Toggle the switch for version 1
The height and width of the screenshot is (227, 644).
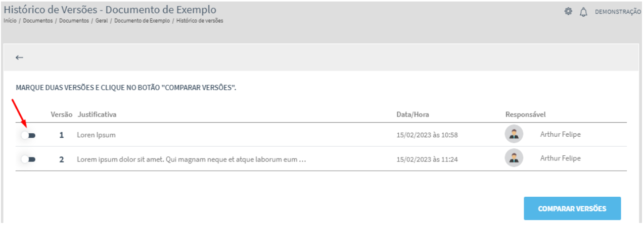tap(28, 135)
